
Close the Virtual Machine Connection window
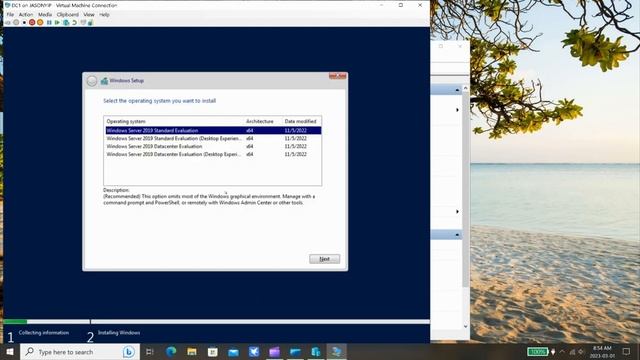pyautogui.click(x=420, y=5)
